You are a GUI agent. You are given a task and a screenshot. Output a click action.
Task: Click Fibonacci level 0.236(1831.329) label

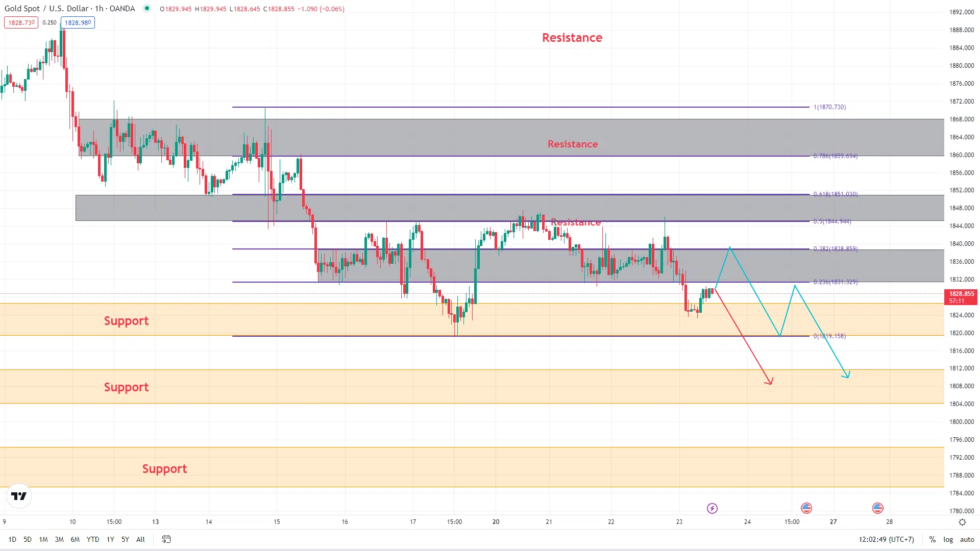point(836,282)
